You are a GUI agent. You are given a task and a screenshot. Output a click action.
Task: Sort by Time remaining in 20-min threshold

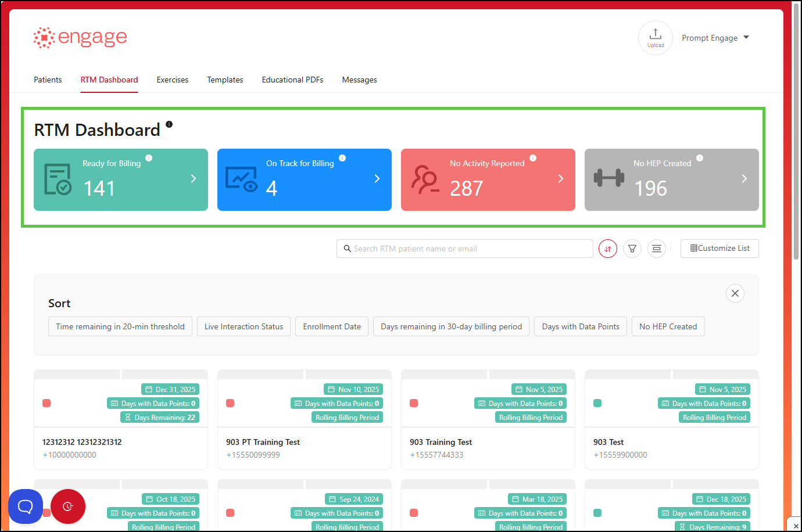point(120,326)
